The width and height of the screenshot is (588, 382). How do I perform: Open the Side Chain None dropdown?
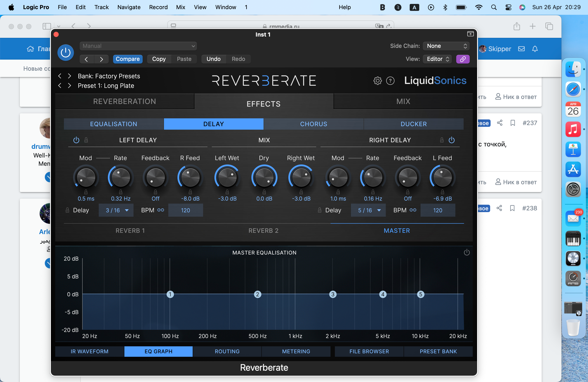446,46
